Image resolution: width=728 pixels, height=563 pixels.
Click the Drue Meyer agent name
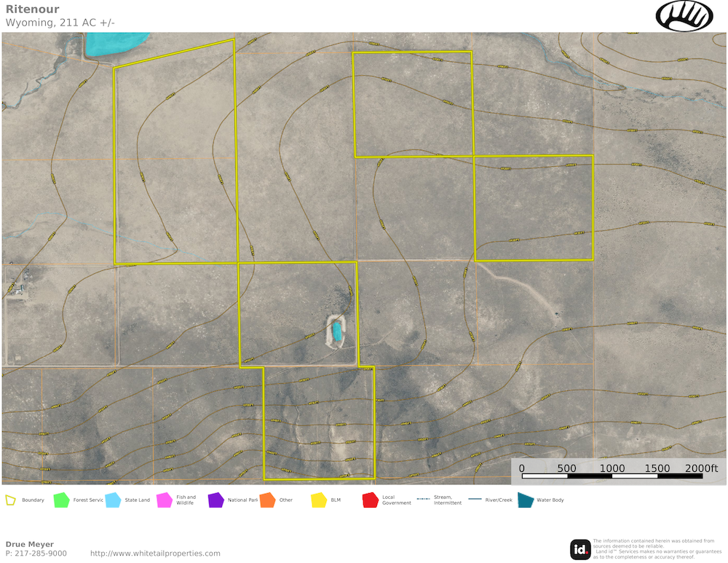[30, 544]
